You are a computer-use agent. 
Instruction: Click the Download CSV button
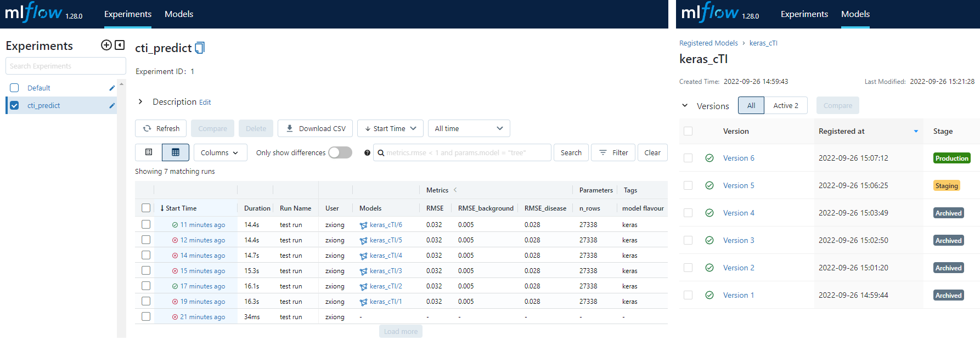click(316, 128)
